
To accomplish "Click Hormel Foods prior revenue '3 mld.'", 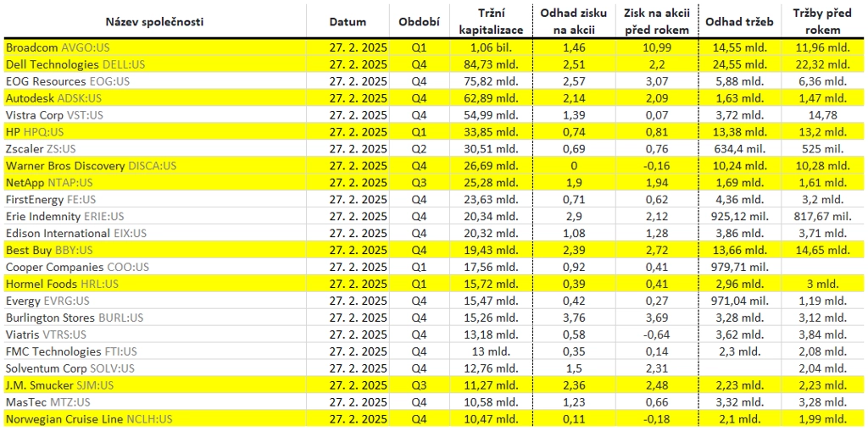I will tap(821, 284).
